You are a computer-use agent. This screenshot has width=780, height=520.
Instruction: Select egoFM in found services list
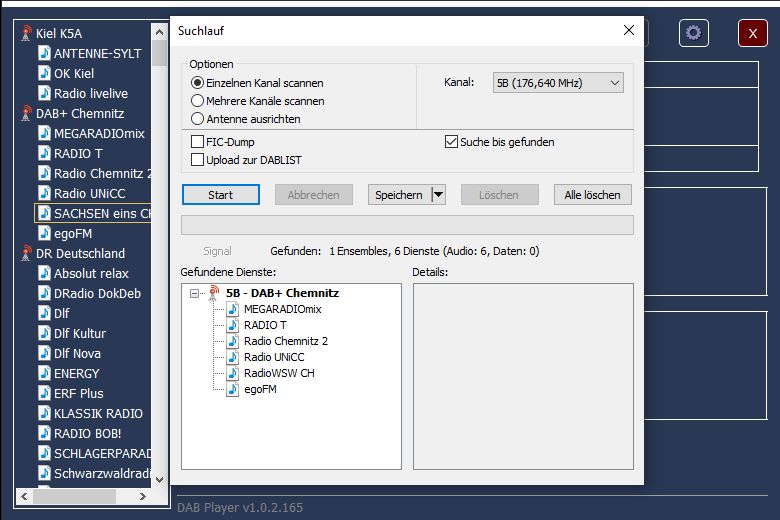[260, 389]
